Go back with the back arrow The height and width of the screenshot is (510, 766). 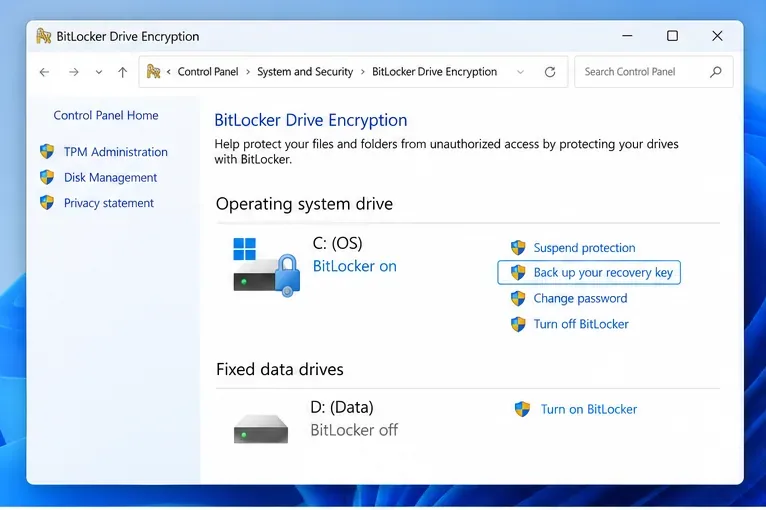44,72
